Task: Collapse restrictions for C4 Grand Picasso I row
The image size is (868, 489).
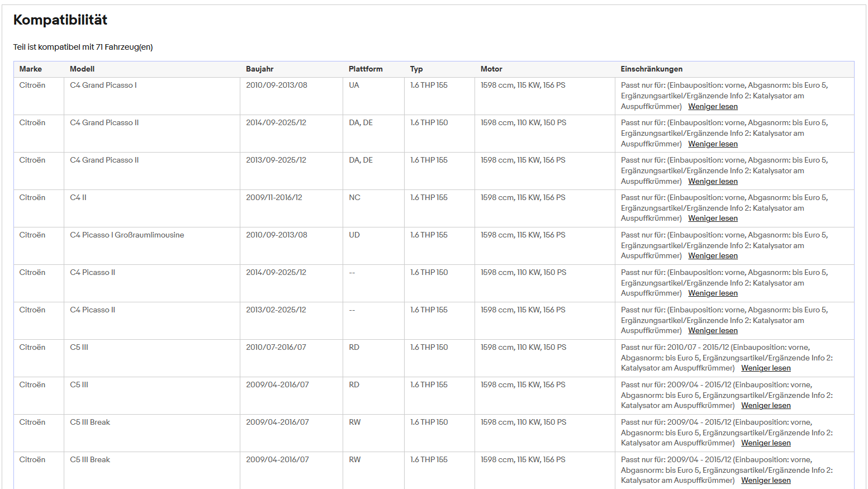Action: (713, 107)
